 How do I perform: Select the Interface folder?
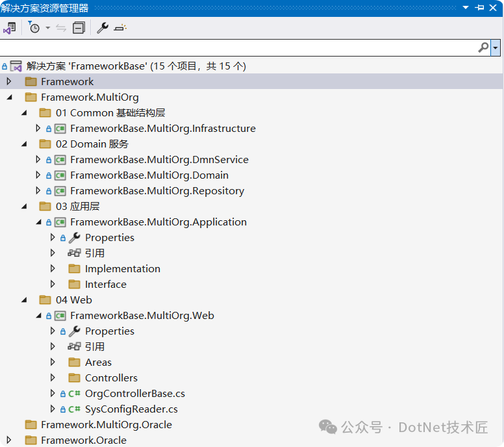[106, 285]
